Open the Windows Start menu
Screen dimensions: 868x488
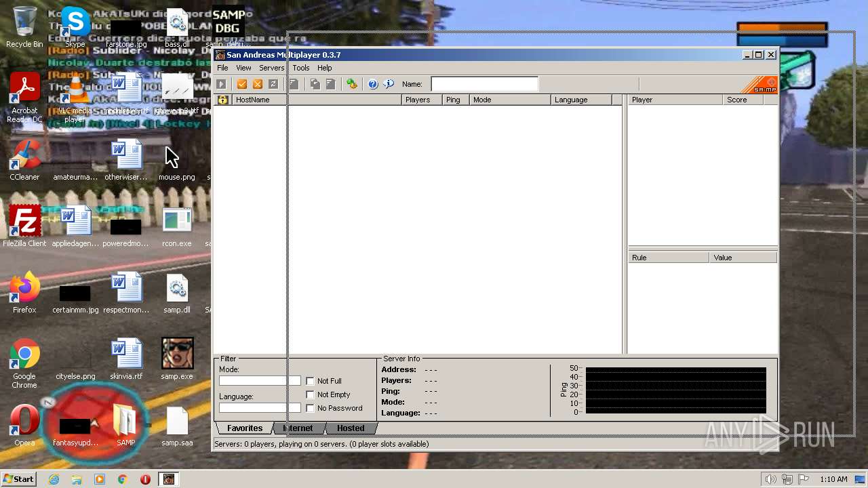pos(19,479)
